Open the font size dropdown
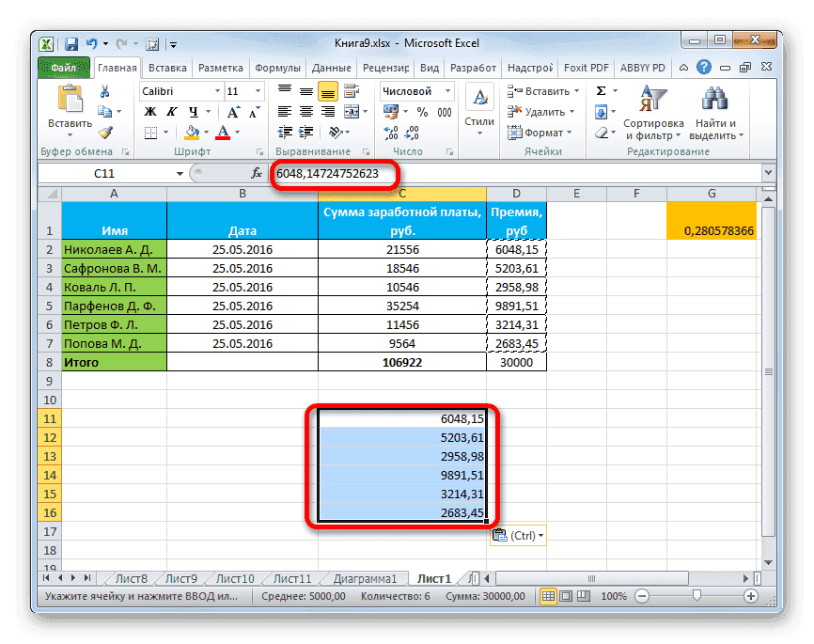Image resolution: width=814 pixels, height=644 pixels. 257,91
